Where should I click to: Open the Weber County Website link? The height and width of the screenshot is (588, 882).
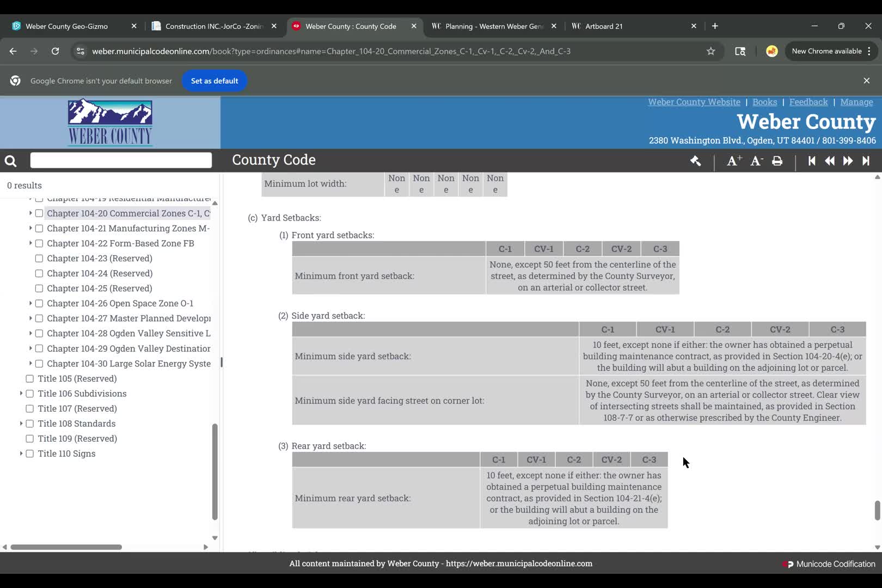pos(694,102)
